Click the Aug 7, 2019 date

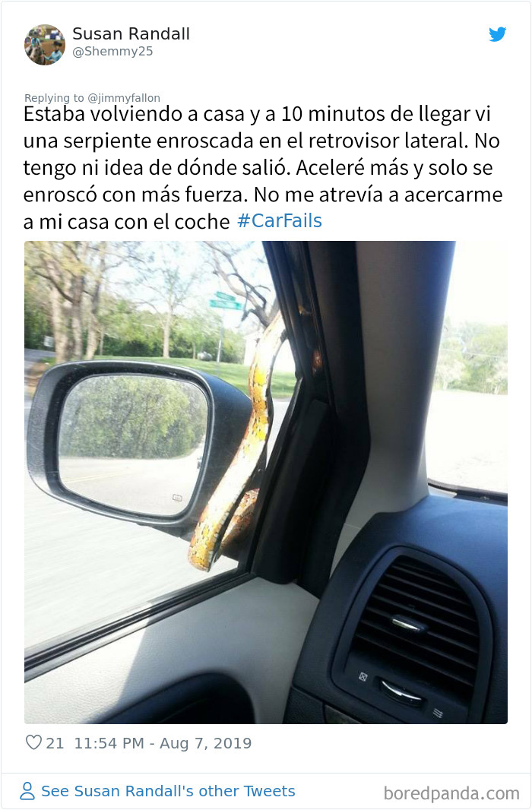click(x=205, y=743)
